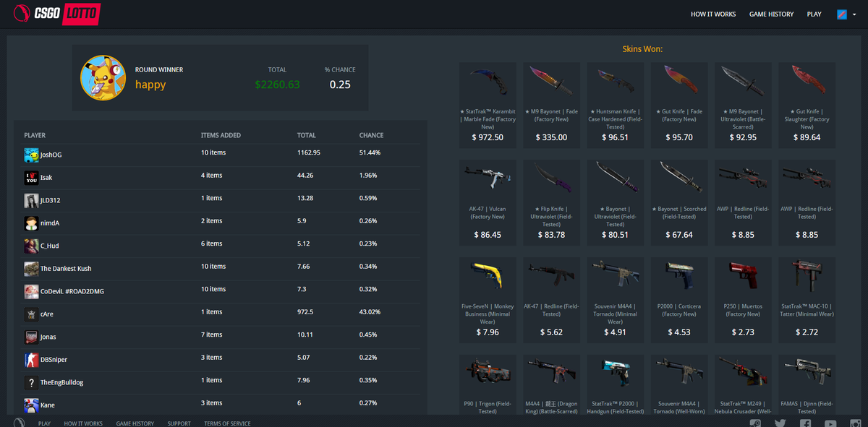The width and height of the screenshot is (868, 427).
Task: Click the cAre player name
Action: pyautogui.click(x=47, y=314)
